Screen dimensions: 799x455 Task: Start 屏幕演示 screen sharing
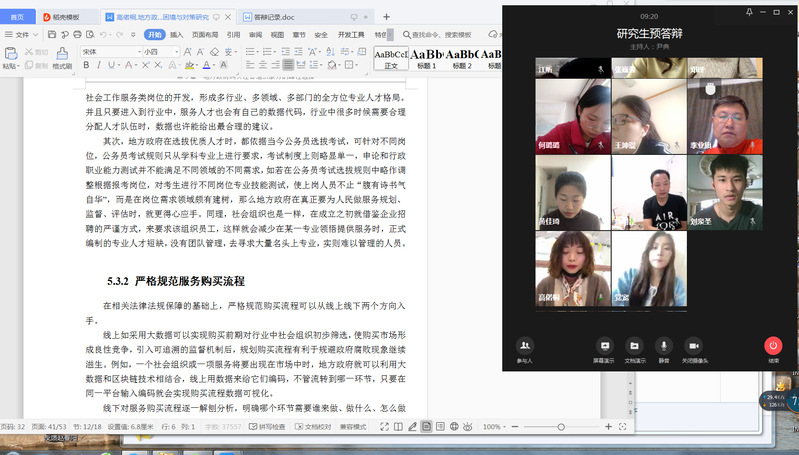coord(603,348)
